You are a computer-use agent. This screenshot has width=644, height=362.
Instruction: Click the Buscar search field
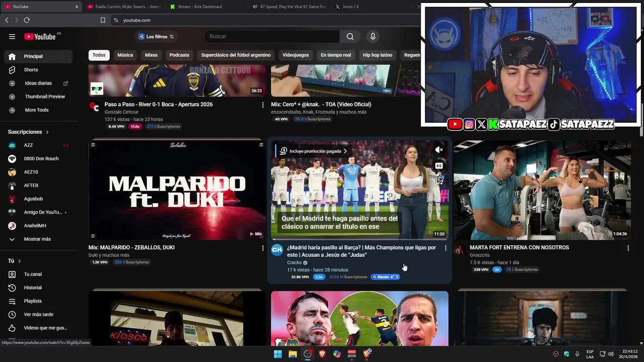(x=272, y=37)
